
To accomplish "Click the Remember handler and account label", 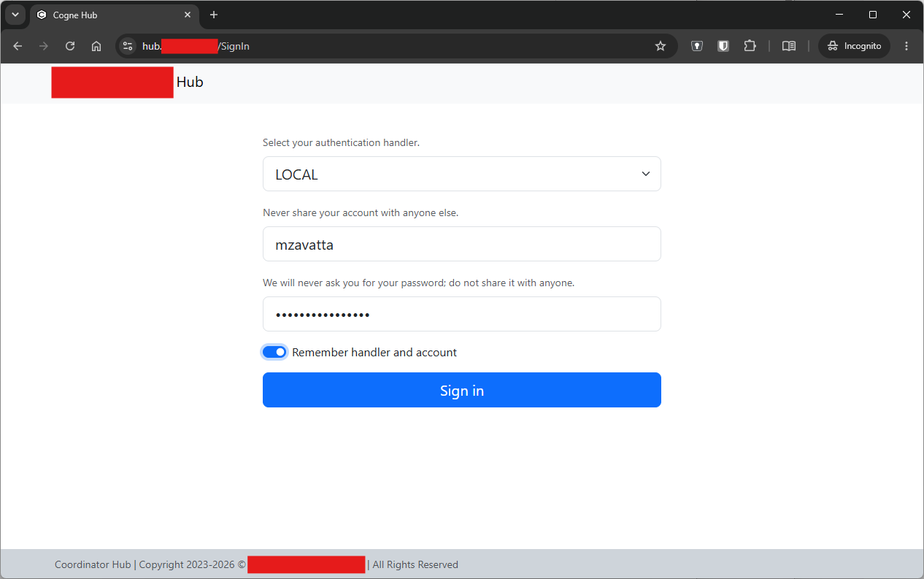I will tap(374, 352).
